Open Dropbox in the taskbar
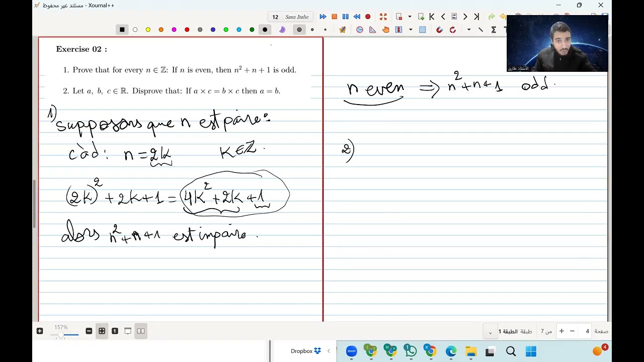The width and height of the screenshot is (644, 362). [305, 351]
